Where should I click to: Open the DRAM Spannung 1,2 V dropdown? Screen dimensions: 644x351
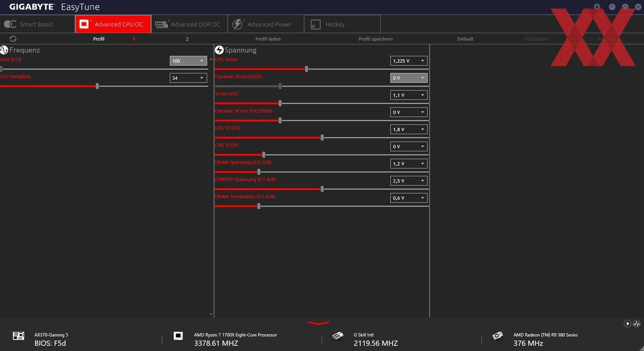(409, 163)
